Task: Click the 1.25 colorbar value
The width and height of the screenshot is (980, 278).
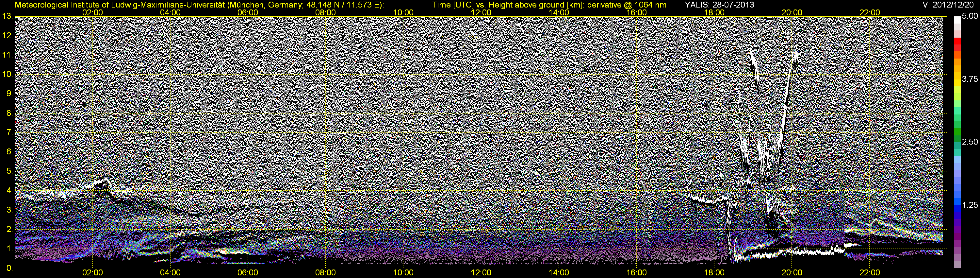Action: coord(970,205)
